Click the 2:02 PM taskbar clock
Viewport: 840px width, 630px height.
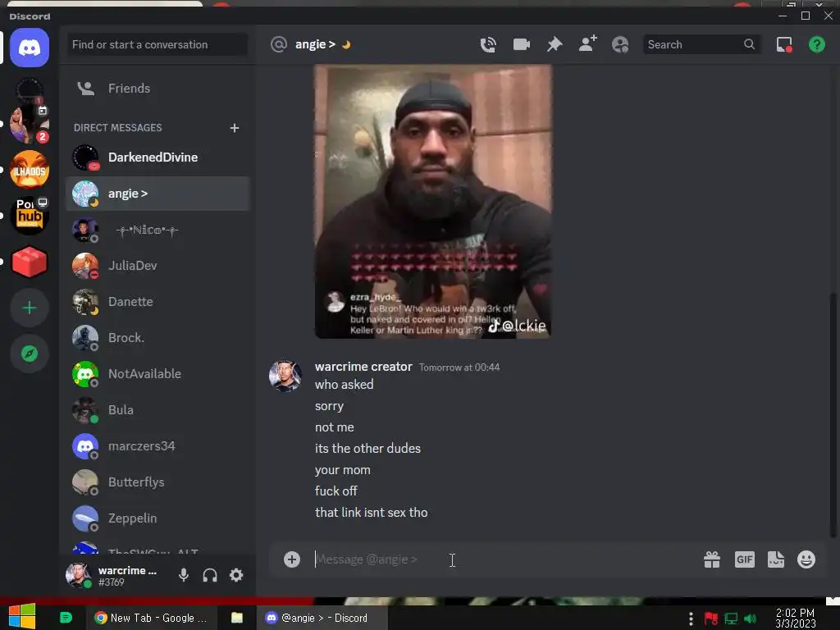click(x=795, y=619)
